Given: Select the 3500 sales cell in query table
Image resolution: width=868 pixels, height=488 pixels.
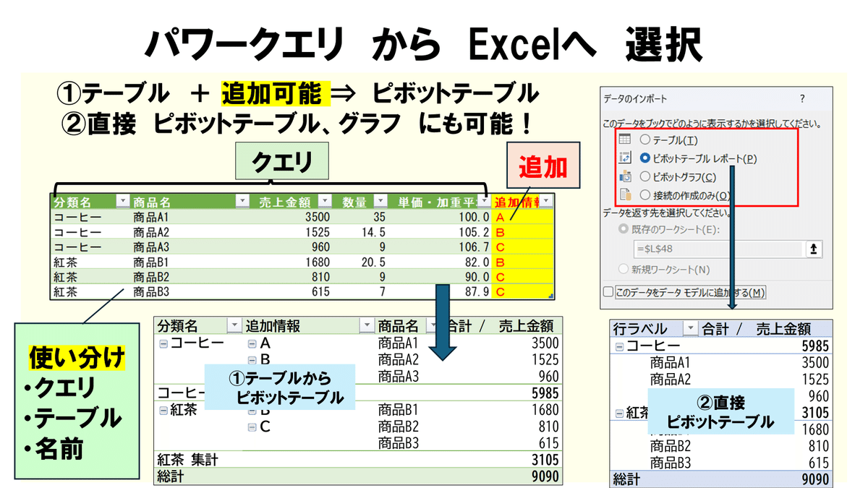Looking at the screenshot, I should point(317,216).
